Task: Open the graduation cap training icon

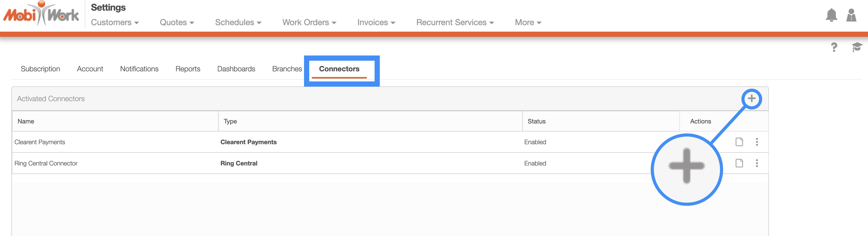Action: point(857,47)
